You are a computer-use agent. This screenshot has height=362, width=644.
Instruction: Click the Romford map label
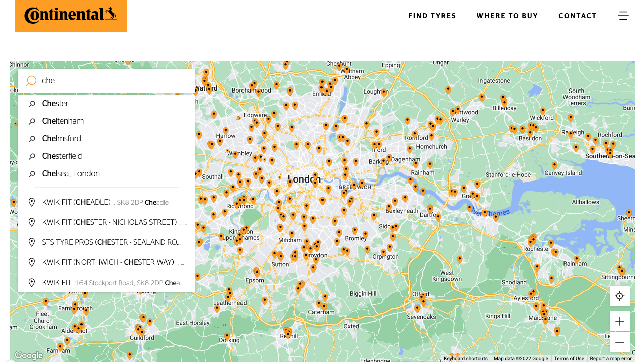click(416, 138)
